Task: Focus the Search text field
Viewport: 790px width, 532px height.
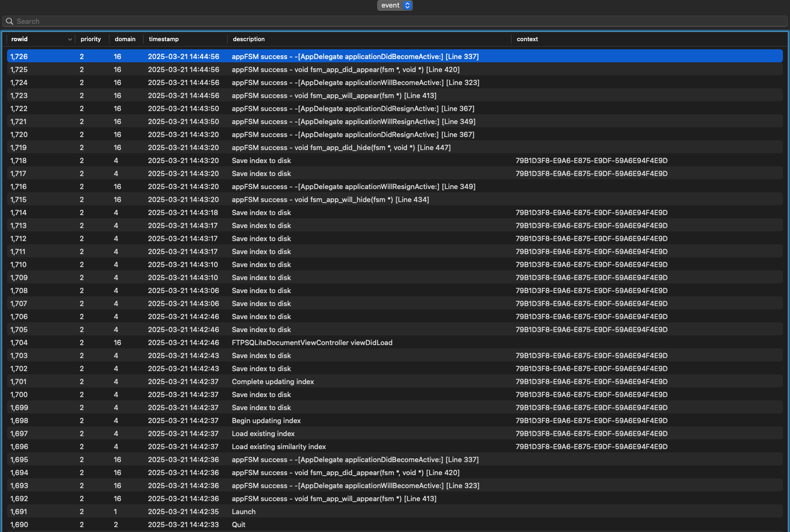Action: pos(379,22)
